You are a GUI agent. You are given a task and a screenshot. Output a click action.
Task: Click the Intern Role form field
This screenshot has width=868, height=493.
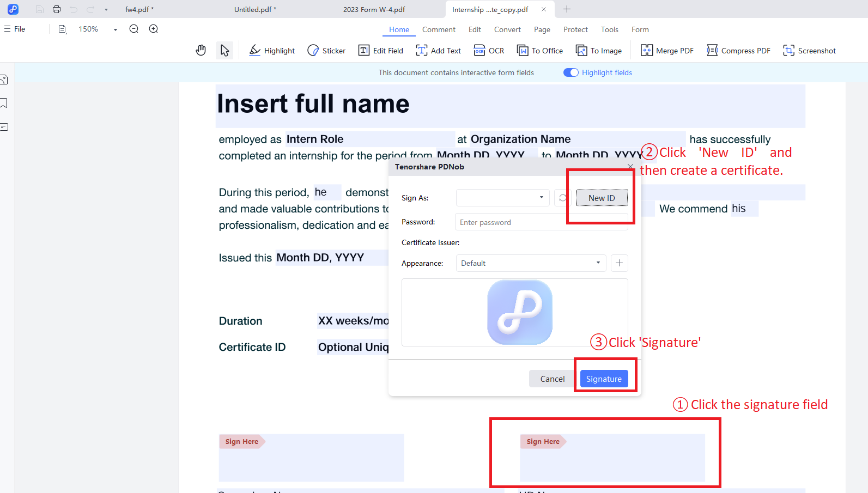370,139
